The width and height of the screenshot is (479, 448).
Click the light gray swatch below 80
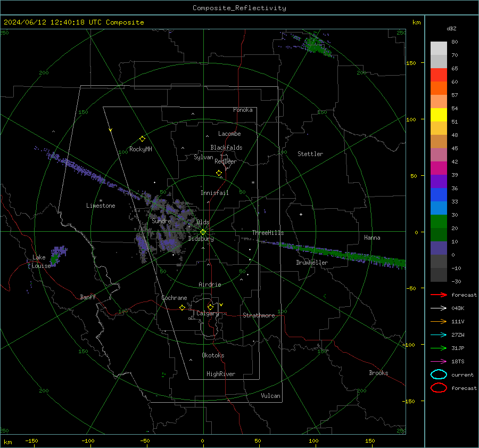[439, 48]
